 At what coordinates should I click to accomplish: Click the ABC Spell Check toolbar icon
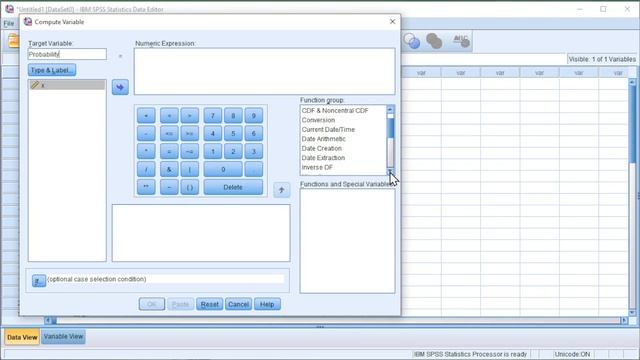tap(461, 40)
